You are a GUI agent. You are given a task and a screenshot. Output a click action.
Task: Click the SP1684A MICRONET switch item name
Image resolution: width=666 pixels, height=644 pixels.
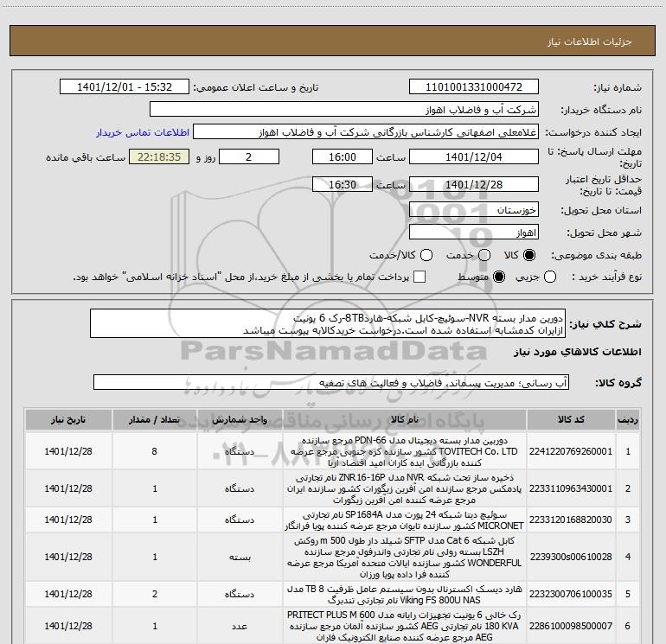point(405,520)
